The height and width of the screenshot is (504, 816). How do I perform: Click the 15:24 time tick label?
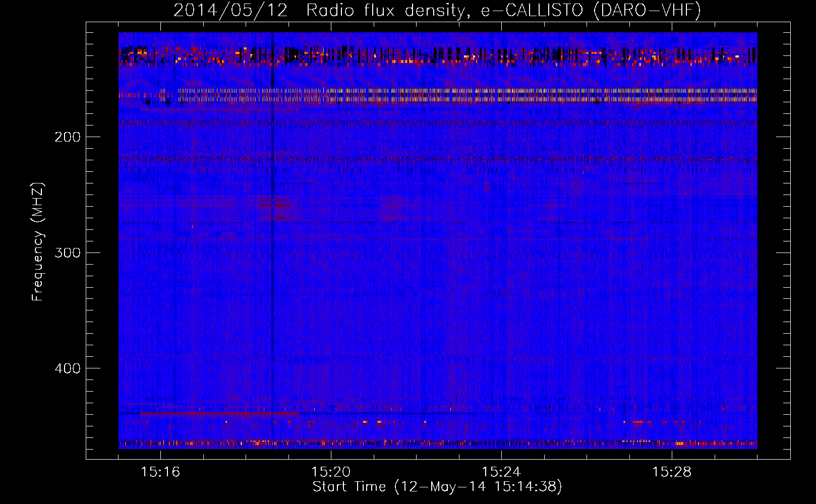click(x=501, y=472)
